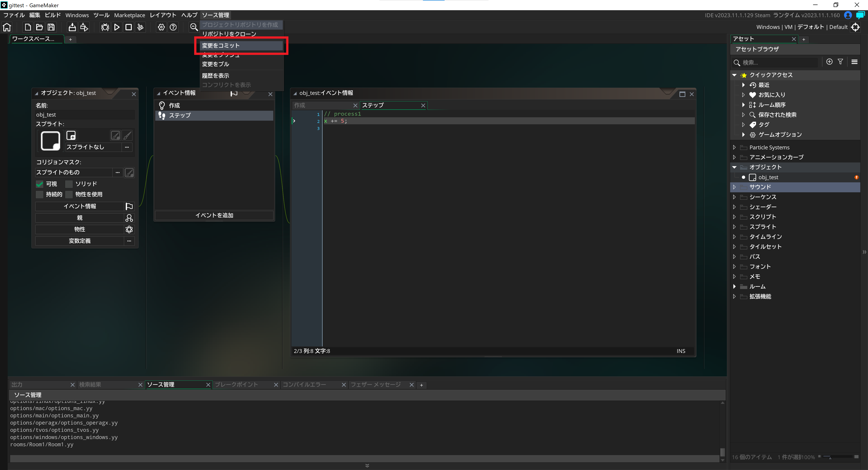Viewport: 868px width, 470px height.
Task: Switch to the 出力 tab
Action: 17,385
